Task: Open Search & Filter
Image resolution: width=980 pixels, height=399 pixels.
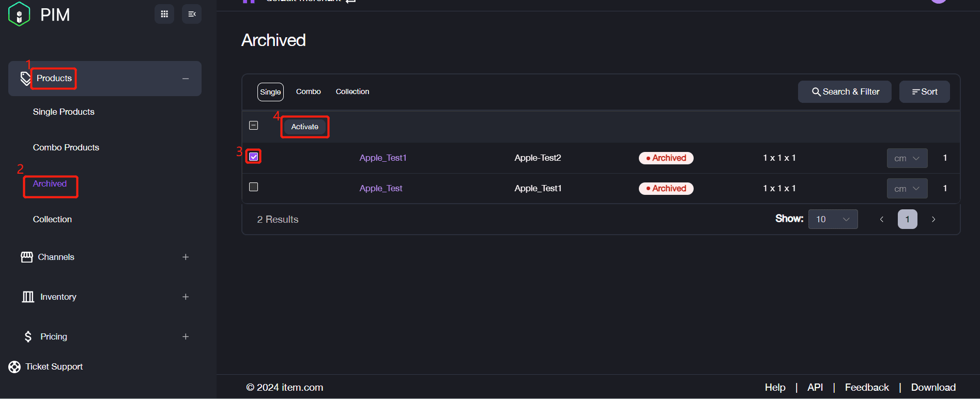Action: pos(845,91)
